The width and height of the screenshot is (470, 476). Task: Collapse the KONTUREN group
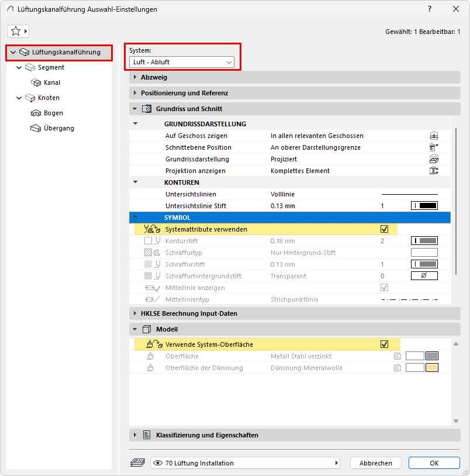tap(135, 182)
